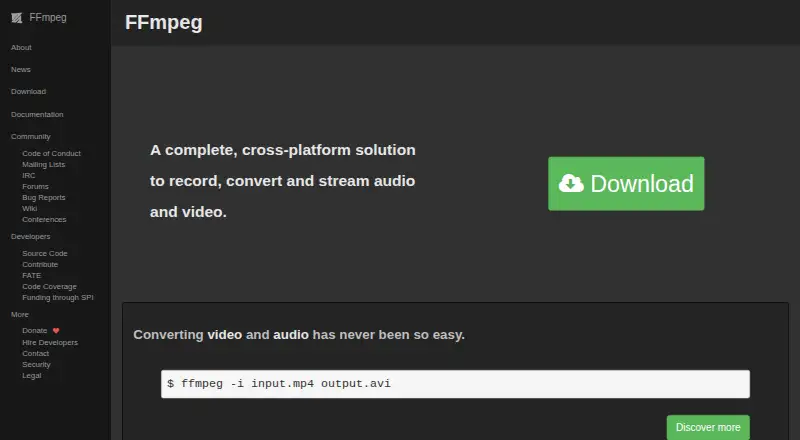Open Documentation in the sidebar
This screenshot has width=800, height=440.
[x=37, y=114]
